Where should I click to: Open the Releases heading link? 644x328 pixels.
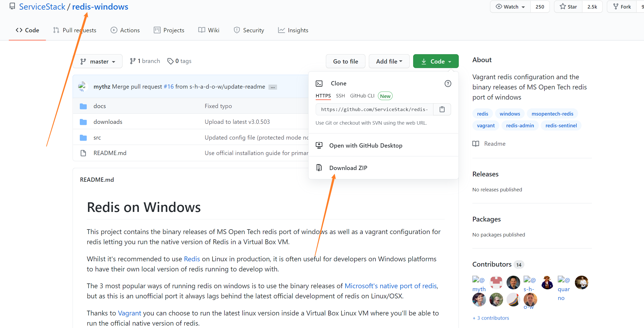point(485,174)
